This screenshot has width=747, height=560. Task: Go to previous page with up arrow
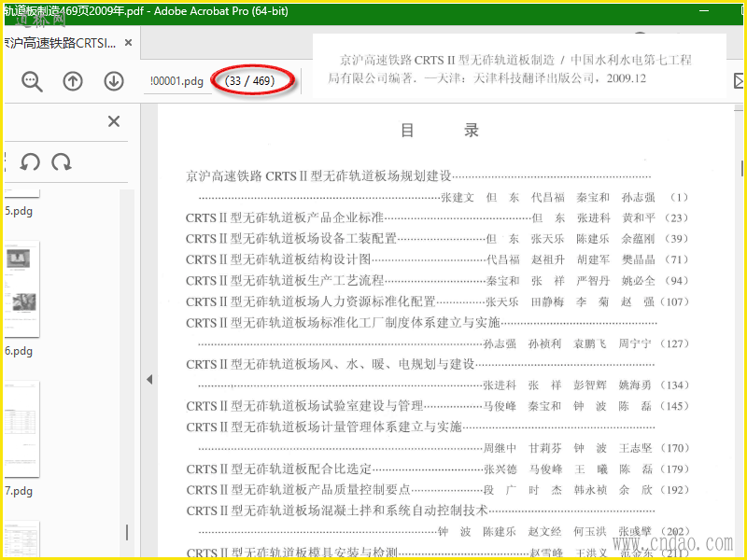[x=73, y=81]
